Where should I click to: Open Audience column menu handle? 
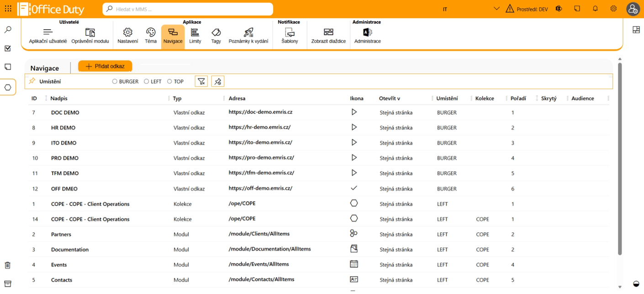click(x=608, y=98)
